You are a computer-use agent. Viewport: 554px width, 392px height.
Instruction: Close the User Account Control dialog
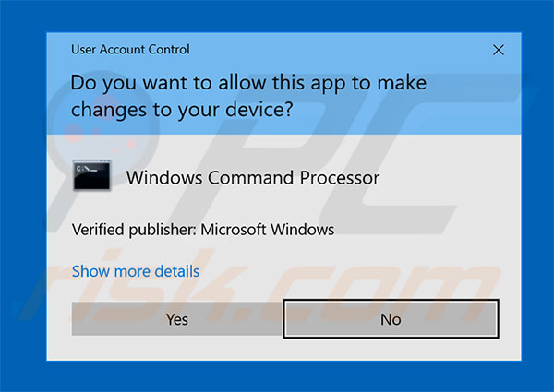[499, 50]
